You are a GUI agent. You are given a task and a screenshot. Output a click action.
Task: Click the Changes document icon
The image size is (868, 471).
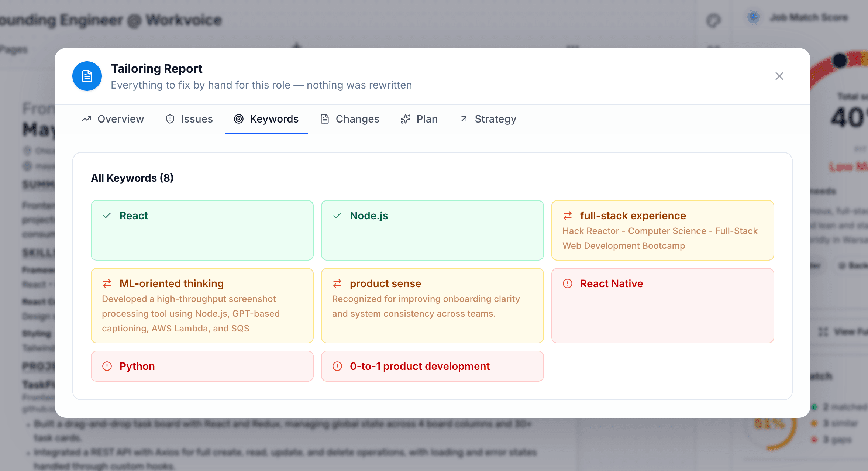tap(325, 119)
